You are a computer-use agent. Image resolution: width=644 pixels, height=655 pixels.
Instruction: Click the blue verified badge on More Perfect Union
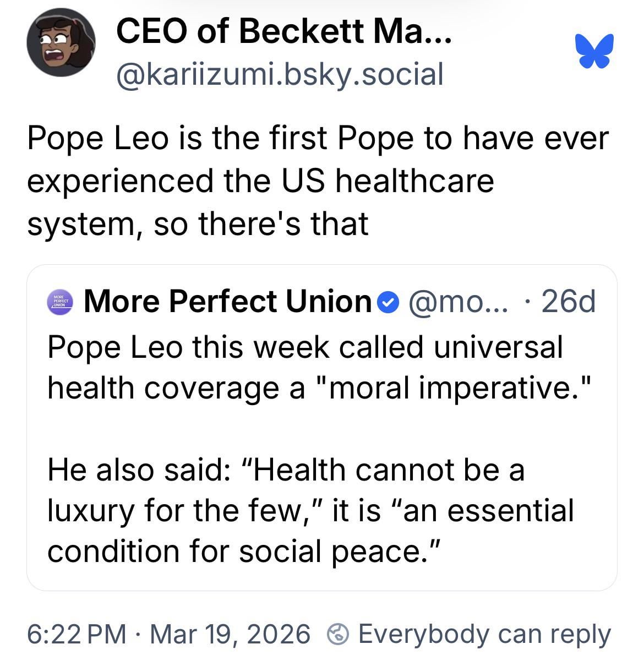tap(390, 302)
